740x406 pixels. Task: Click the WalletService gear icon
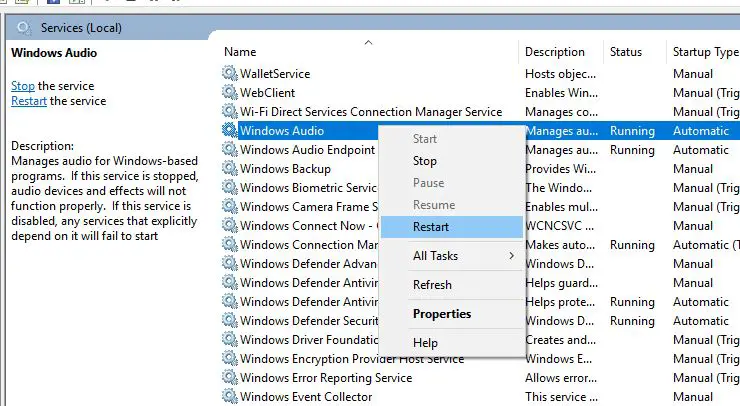229,73
